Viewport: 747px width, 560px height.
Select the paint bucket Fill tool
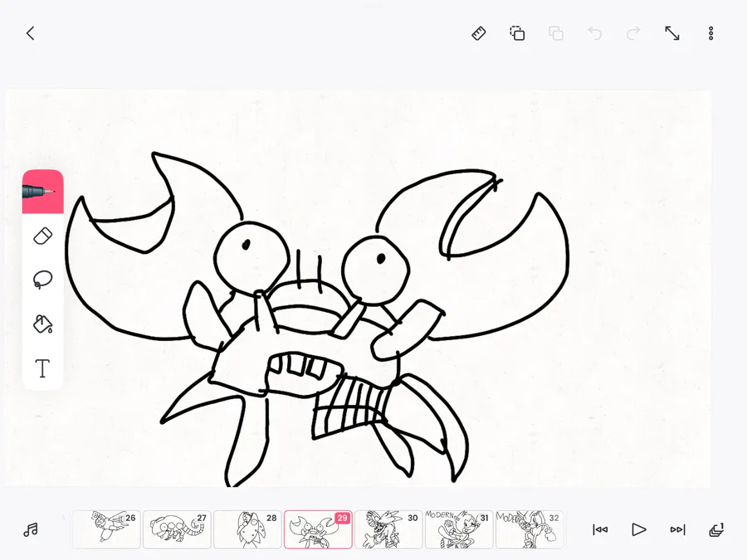click(43, 324)
